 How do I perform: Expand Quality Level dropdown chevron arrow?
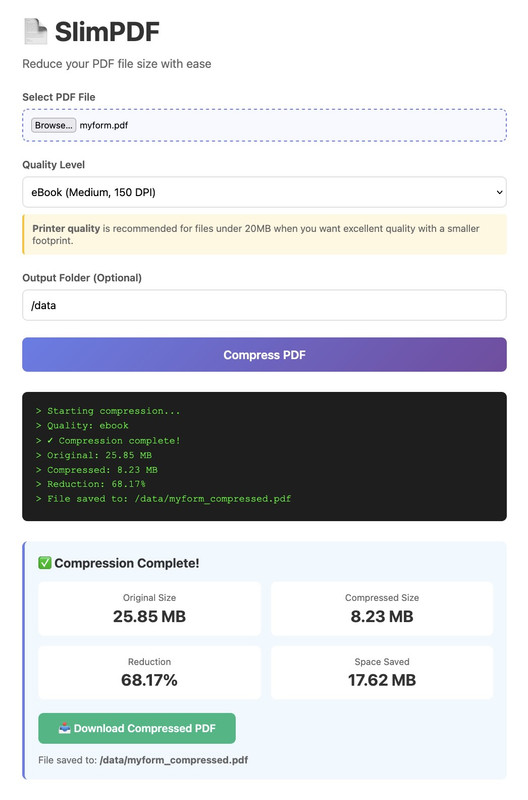tap(499, 192)
